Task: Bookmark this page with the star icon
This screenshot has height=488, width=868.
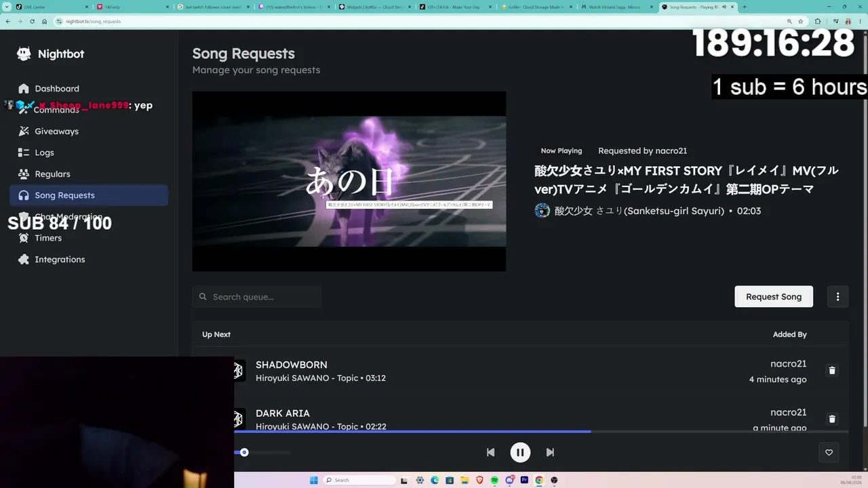Action: [x=800, y=21]
